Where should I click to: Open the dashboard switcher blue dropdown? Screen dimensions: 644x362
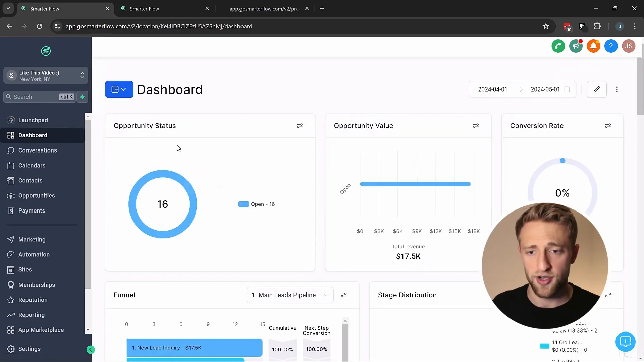pos(119,89)
